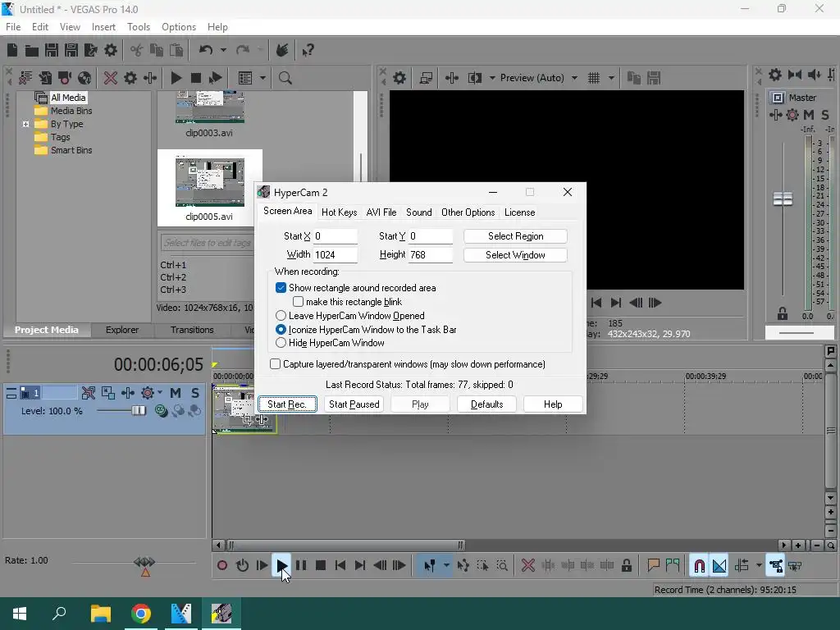
Task: Open Project Properties gear in the main toolbar
Action: point(111,50)
